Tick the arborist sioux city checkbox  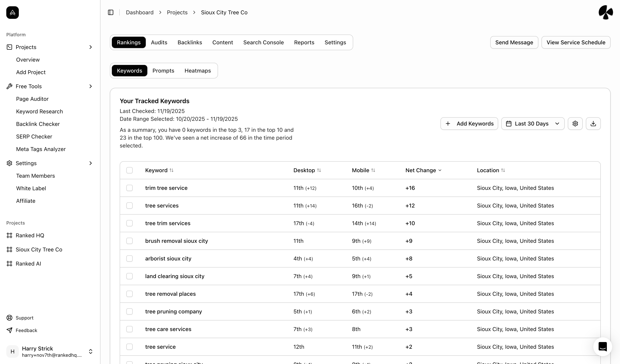click(x=129, y=258)
